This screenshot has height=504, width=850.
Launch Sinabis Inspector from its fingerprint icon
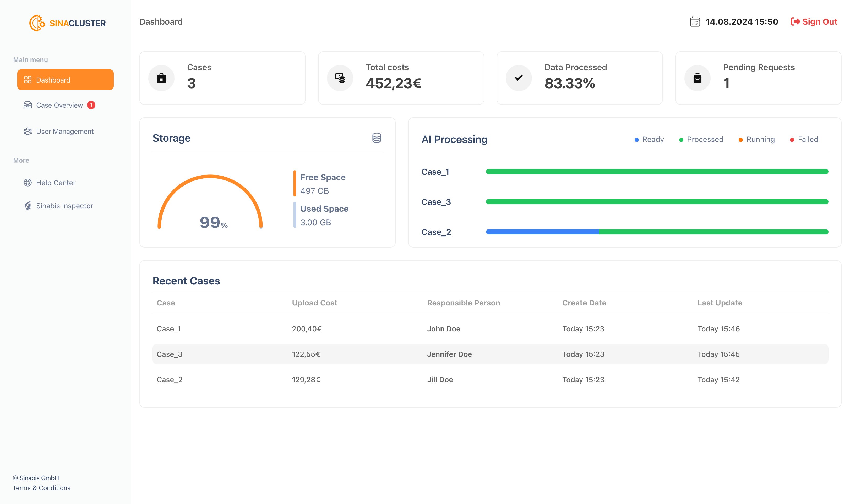[x=28, y=205]
